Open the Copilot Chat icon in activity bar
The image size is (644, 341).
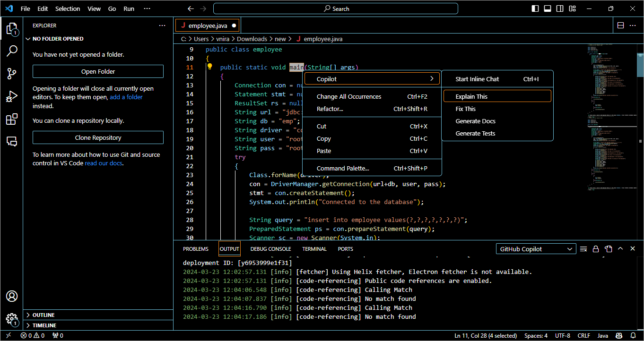[11, 141]
